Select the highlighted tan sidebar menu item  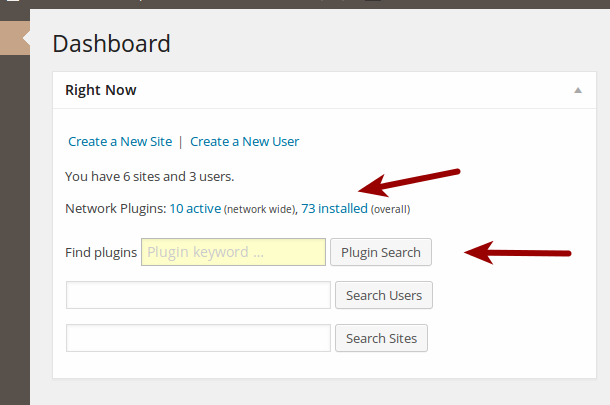point(15,38)
